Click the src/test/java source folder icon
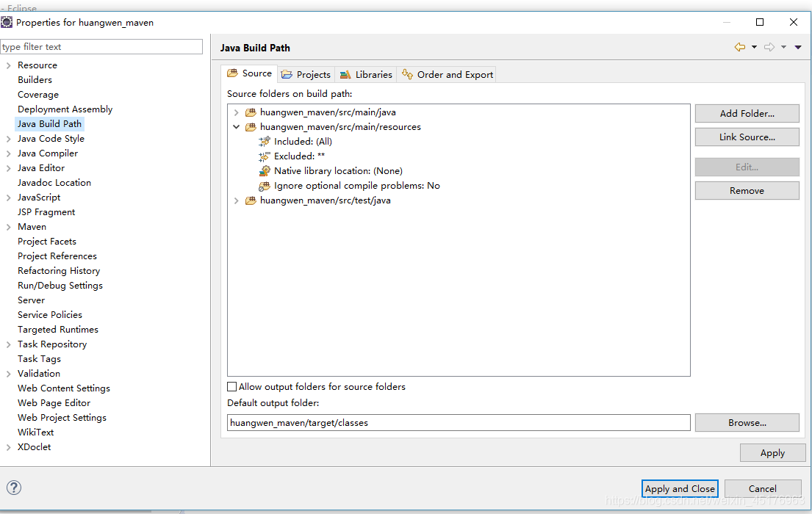 tap(251, 200)
